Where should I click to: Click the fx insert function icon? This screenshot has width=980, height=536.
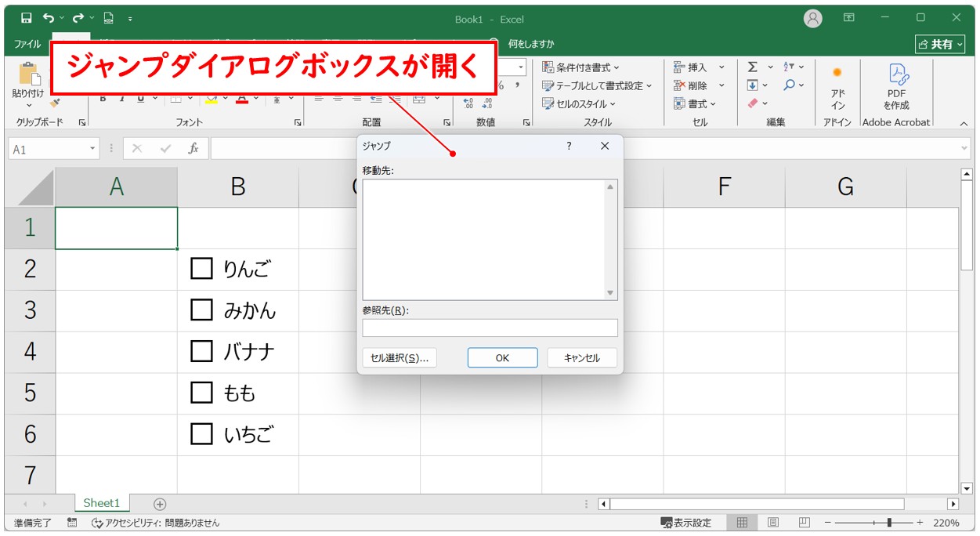click(x=192, y=149)
